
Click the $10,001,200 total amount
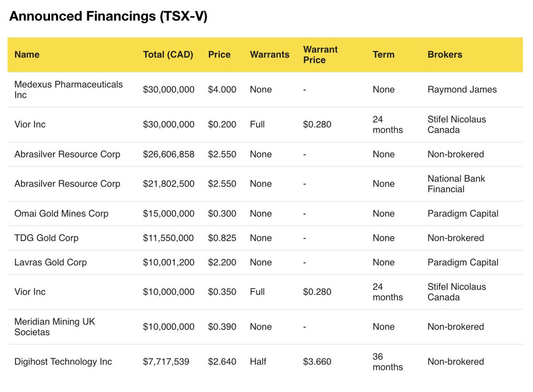click(169, 262)
